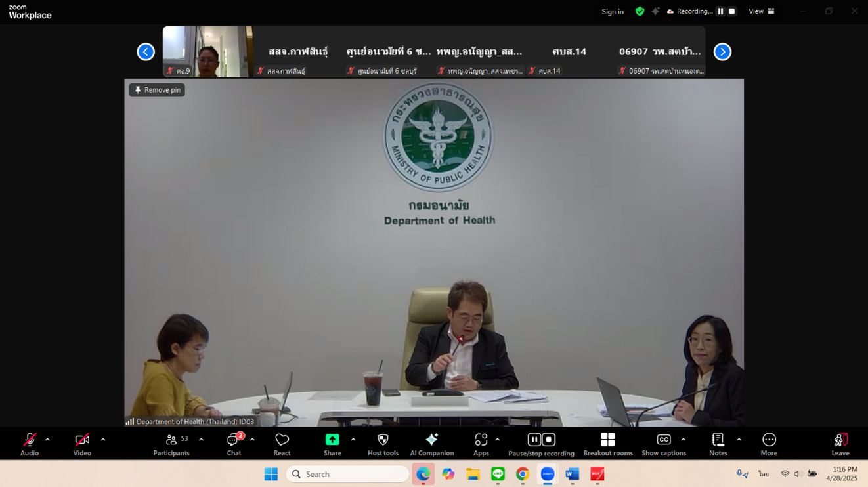Open LINE app from taskbar
The width and height of the screenshot is (868, 487).
click(x=498, y=474)
